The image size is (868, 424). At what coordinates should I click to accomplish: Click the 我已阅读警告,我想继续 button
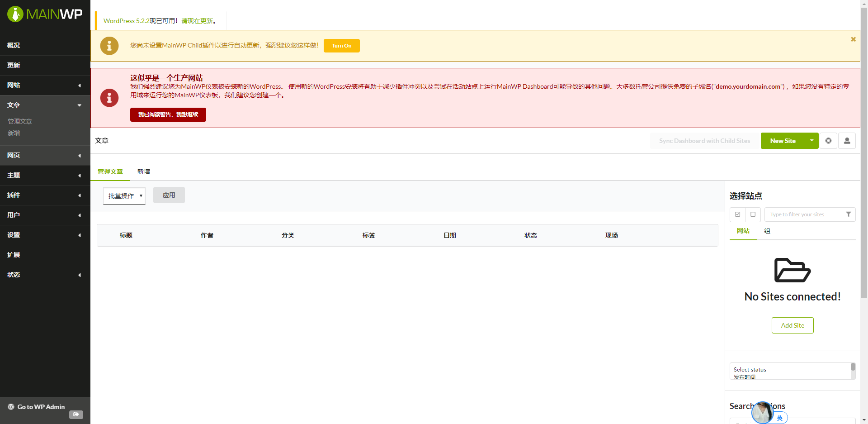(168, 114)
